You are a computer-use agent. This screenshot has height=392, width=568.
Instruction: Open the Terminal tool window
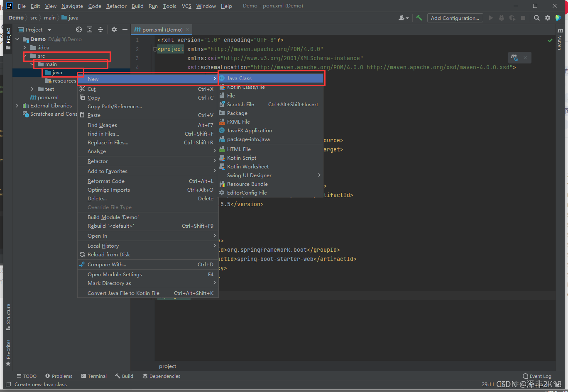pyautogui.click(x=94, y=376)
